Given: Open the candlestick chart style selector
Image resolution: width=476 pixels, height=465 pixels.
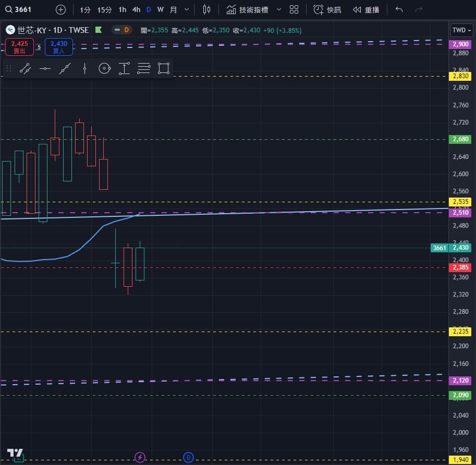Looking at the screenshot, I should click(x=207, y=9).
